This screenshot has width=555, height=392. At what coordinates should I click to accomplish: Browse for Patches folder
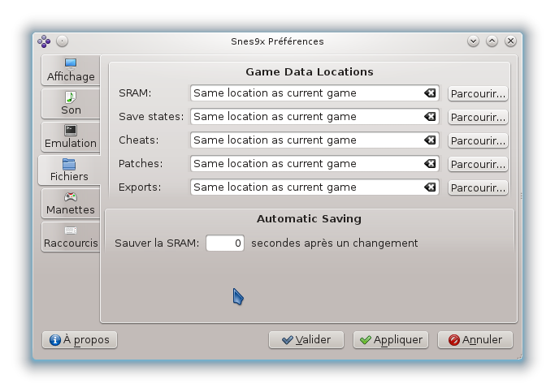coord(478,164)
